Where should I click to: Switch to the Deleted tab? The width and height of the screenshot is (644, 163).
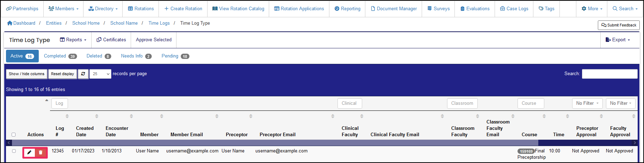[x=99, y=56]
